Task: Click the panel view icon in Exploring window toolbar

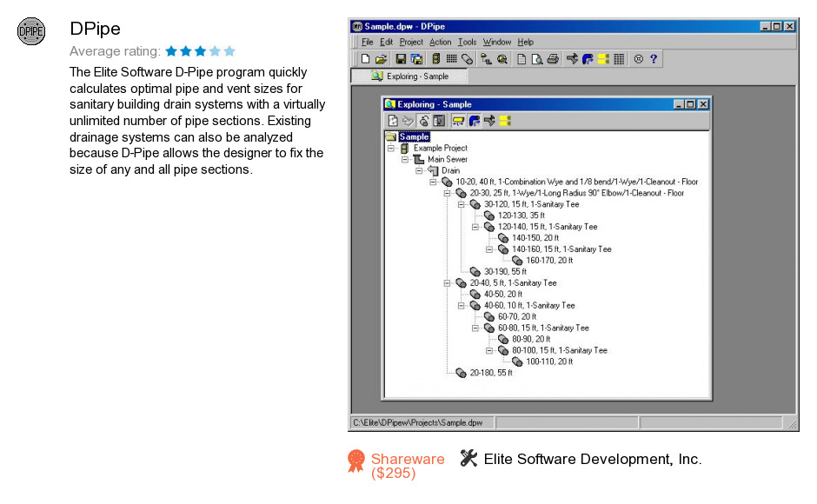Action: click(439, 121)
